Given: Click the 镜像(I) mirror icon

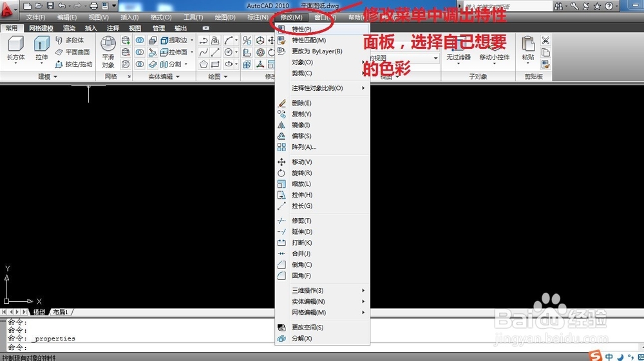Looking at the screenshot, I should point(281,125).
